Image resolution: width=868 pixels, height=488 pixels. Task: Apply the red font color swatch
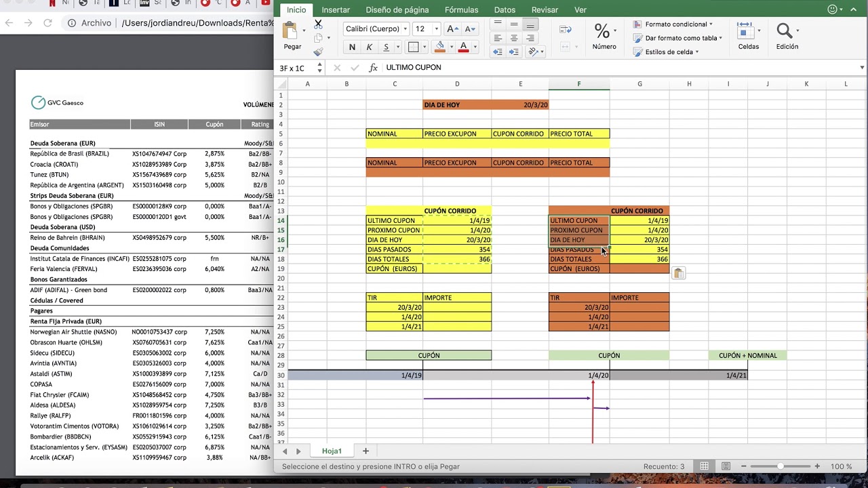(x=464, y=47)
